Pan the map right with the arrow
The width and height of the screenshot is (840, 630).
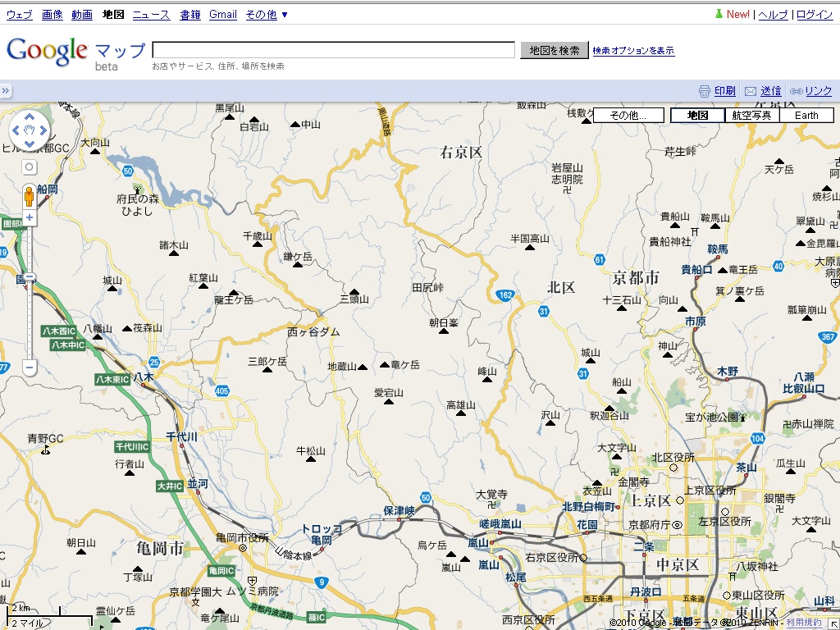(x=43, y=130)
